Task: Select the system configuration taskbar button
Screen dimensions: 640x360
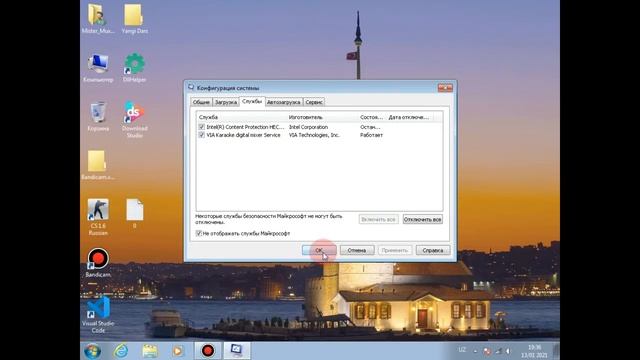Action: pyautogui.click(x=237, y=351)
